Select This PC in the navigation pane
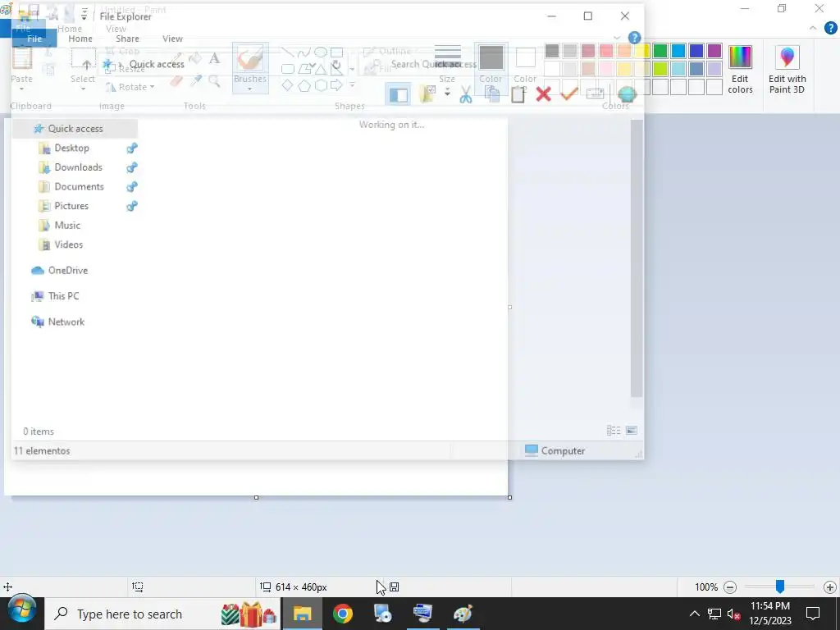The width and height of the screenshot is (840, 630). point(63,296)
